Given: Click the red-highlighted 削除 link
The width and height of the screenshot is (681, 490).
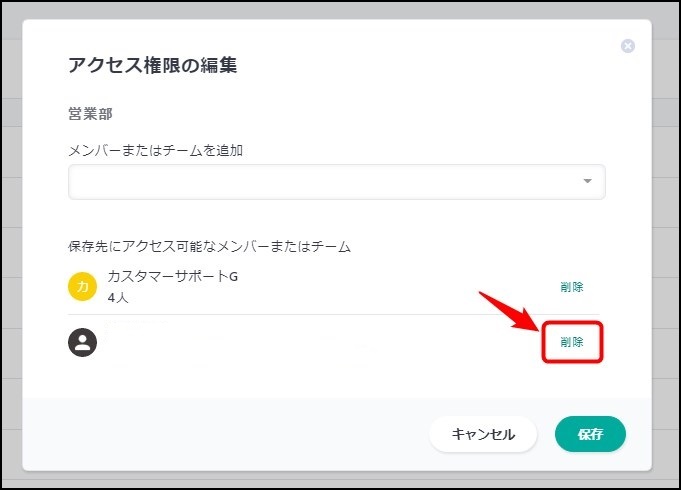Looking at the screenshot, I should [572, 342].
